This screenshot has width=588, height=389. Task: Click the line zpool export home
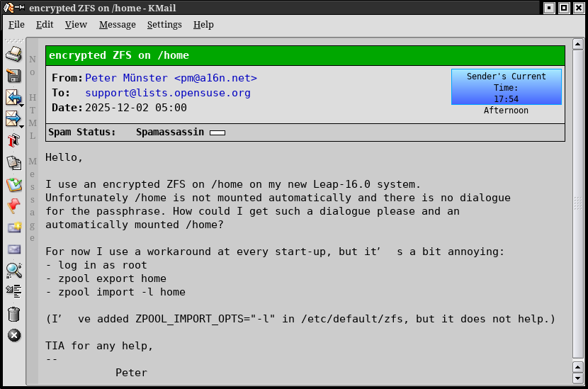106,278
